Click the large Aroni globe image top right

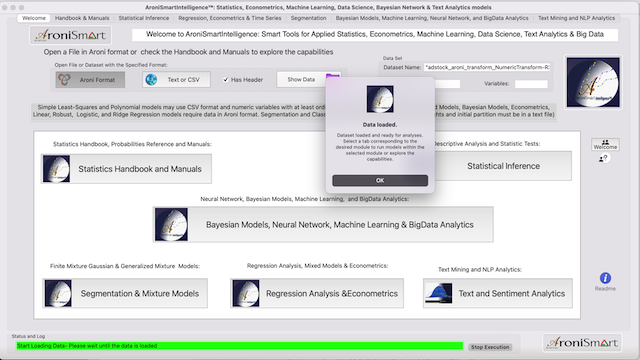(593, 82)
